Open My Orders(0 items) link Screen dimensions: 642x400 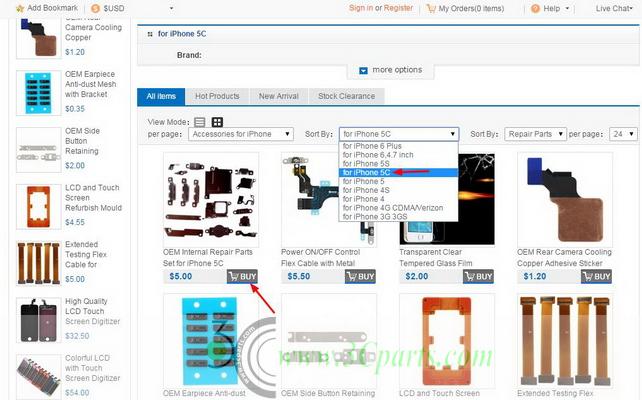click(471, 8)
